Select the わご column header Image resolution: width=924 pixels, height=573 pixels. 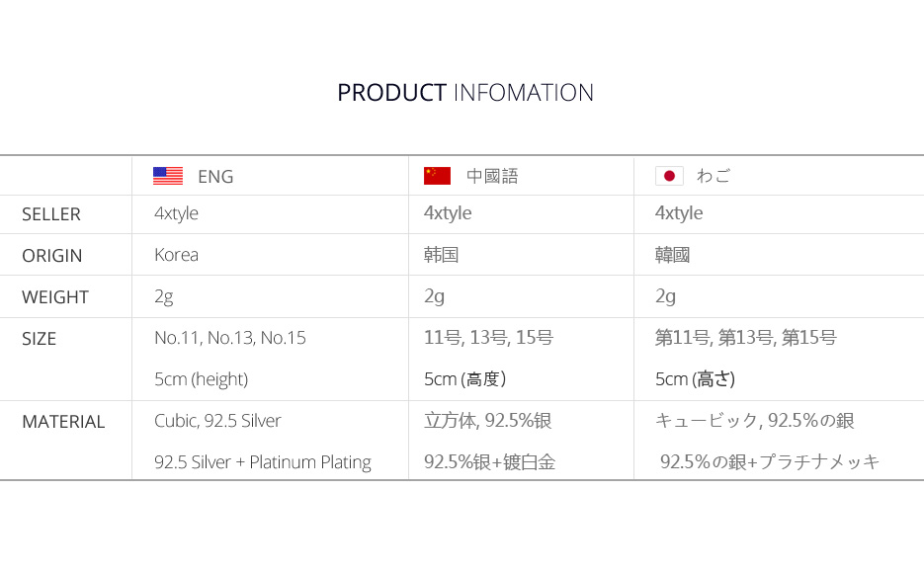click(714, 177)
